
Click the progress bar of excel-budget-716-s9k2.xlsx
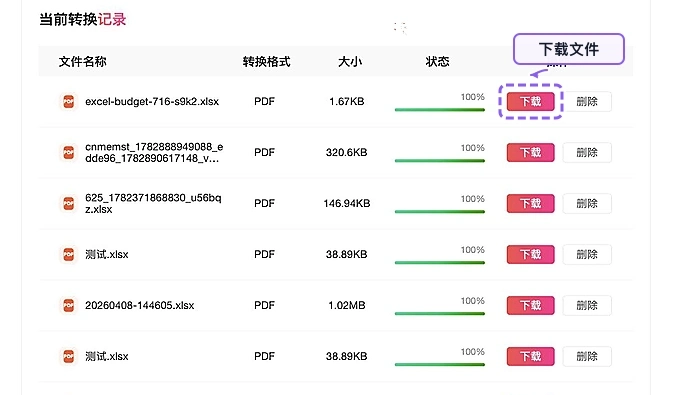[440, 110]
